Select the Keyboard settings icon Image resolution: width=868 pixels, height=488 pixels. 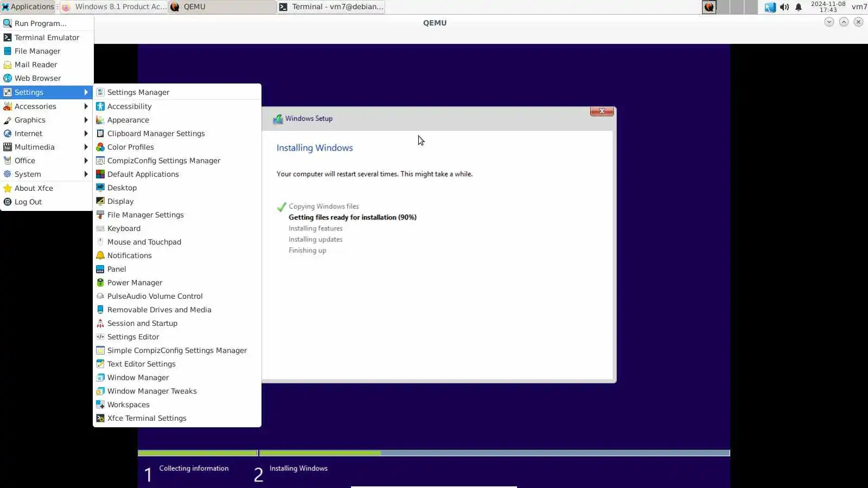(x=100, y=228)
